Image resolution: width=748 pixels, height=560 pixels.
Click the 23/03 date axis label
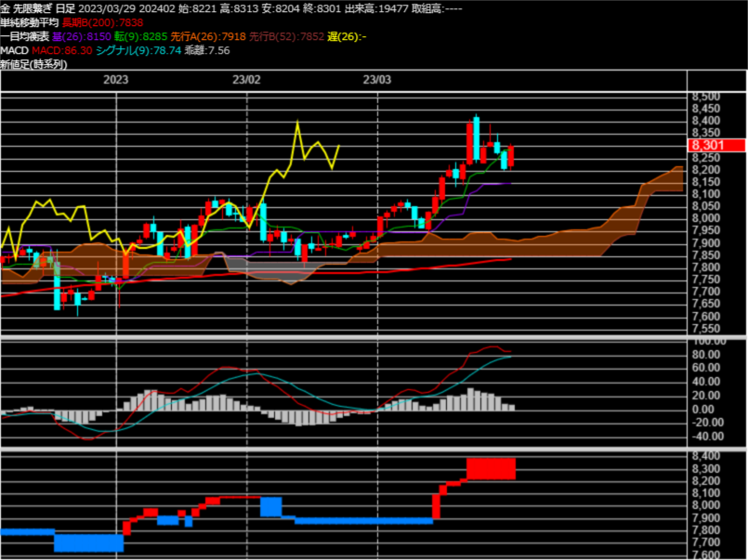click(x=377, y=80)
